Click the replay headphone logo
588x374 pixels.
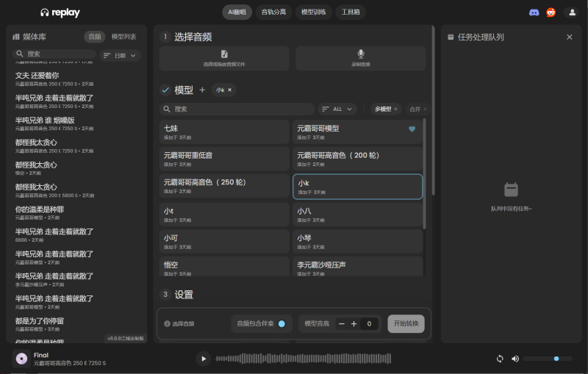tap(45, 12)
